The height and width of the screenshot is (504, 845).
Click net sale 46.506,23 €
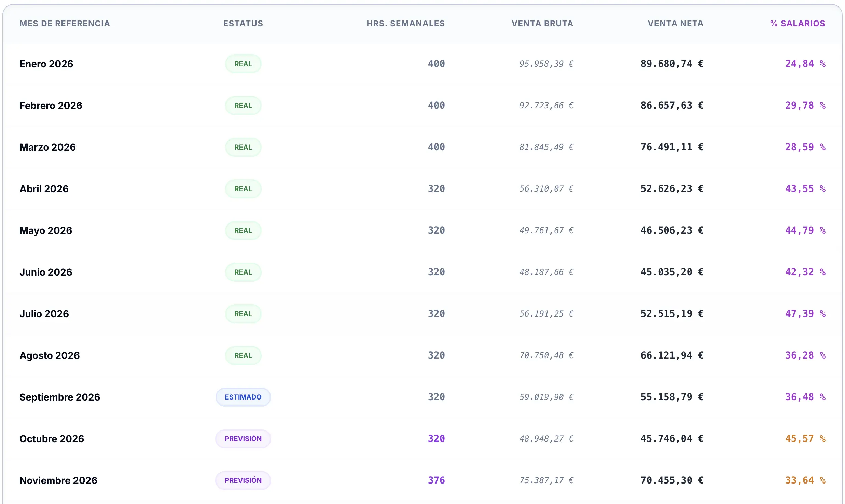click(672, 230)
